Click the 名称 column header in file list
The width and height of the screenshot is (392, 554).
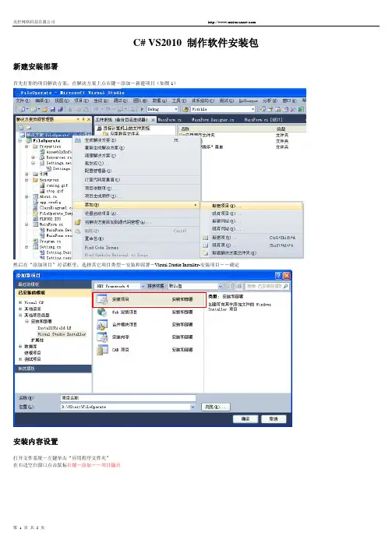tap(185, 129)
